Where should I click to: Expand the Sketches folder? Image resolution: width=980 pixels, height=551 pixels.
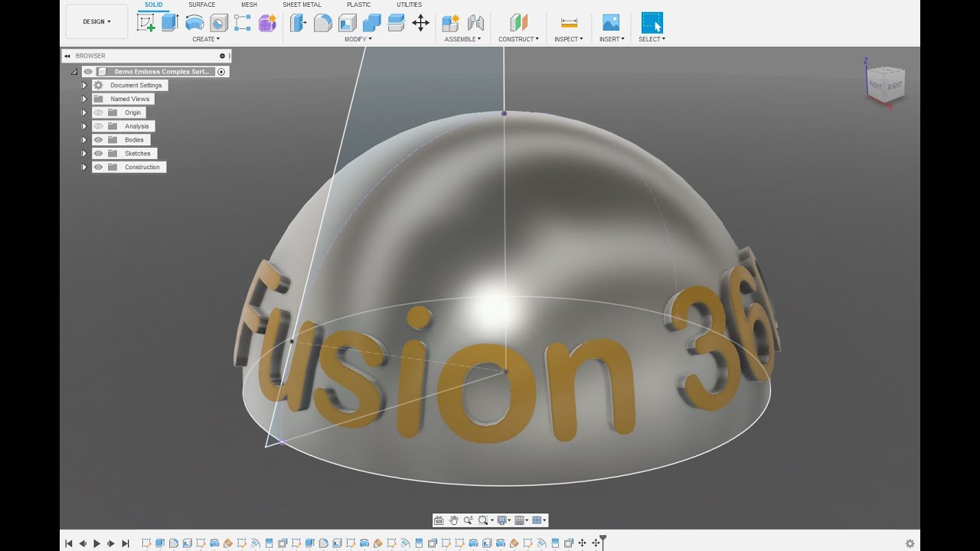pyautogui.click(x=84, y=154)
